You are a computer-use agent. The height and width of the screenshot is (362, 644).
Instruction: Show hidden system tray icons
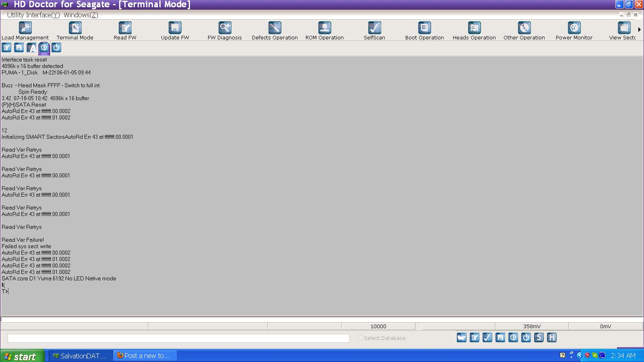tap(580, 355)
